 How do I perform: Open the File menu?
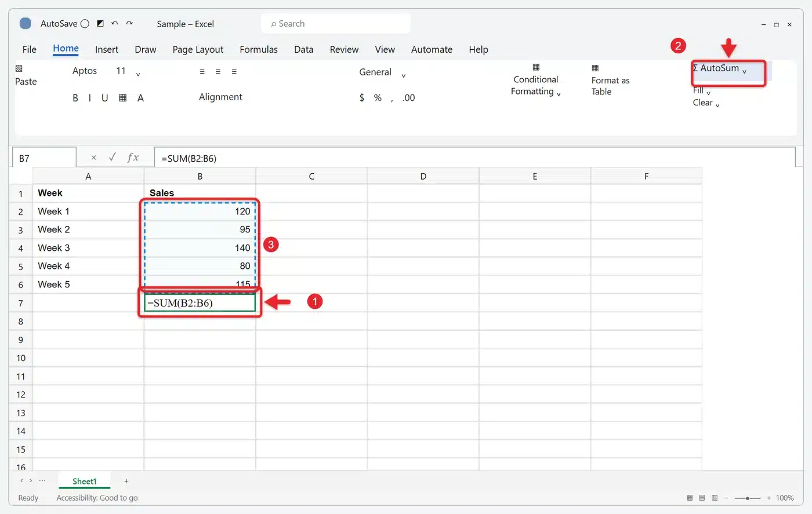(29, 50)
